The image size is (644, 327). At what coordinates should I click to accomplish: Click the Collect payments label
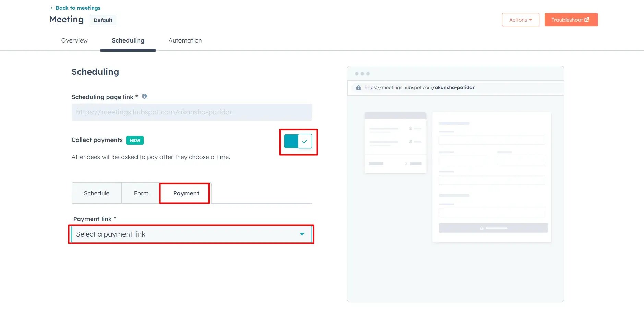[97, 140]
